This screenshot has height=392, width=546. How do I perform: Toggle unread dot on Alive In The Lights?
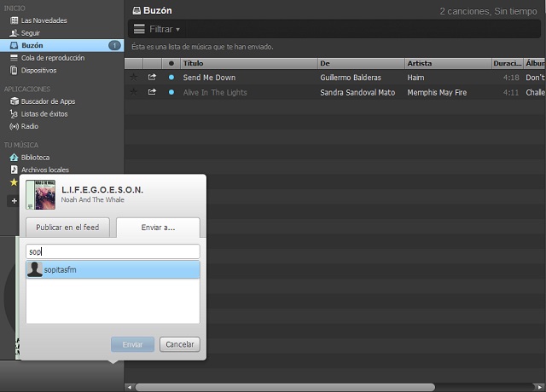point(171,92)
